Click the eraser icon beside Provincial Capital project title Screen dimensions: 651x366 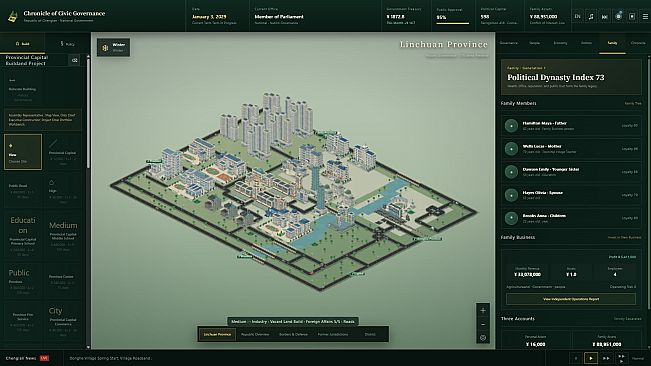(75, 60)
